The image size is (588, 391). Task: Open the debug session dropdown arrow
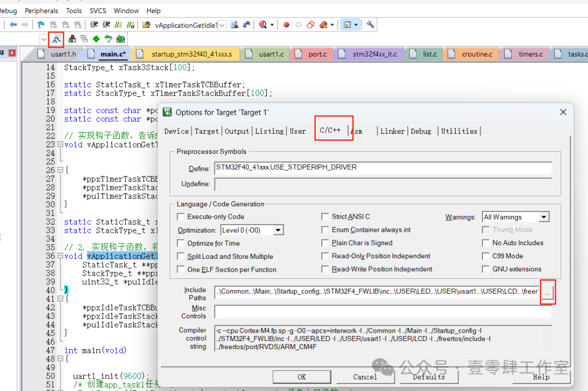[x=272, y=24]
